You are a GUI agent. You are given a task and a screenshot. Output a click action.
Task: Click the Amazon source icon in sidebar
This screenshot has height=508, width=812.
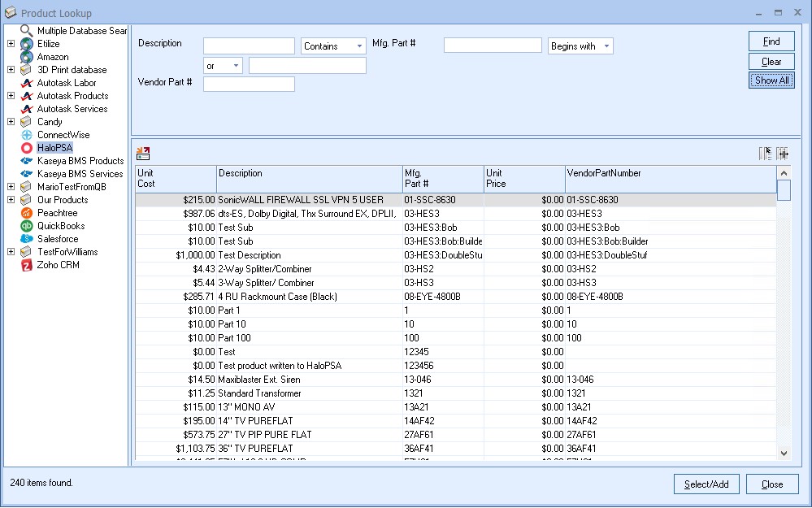point(27,57)
